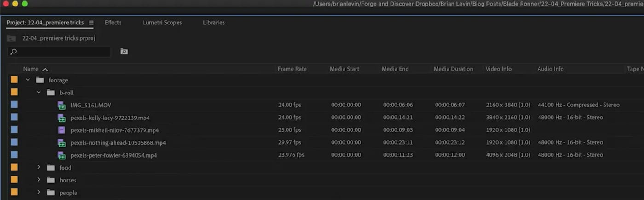Sort by the Video Info column header
Image resolution: width=644 pixels, height=200 pixels.
click(x=499, y=69)
